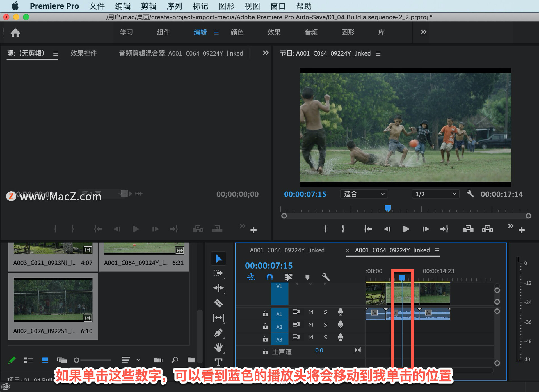The width and height of the screenshot is (539, 392).
Task: Switch Project panel to icon view
Action: coord(45,360)
